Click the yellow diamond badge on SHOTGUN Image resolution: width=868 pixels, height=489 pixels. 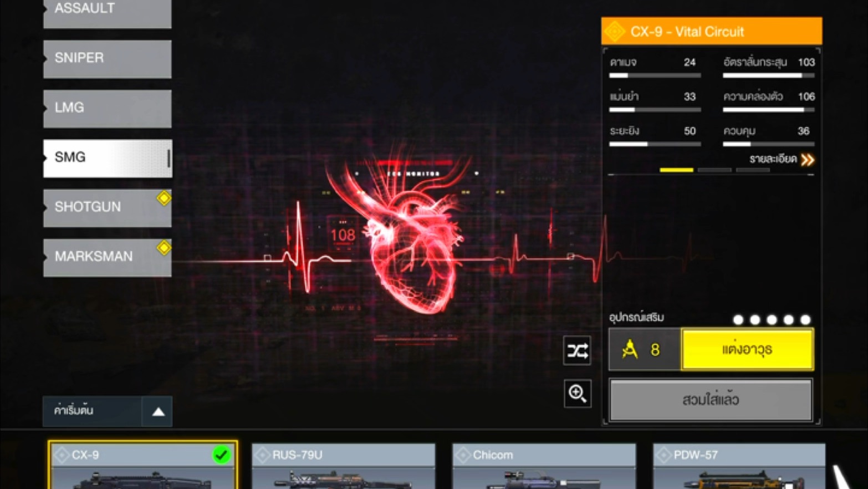point(164,198)
